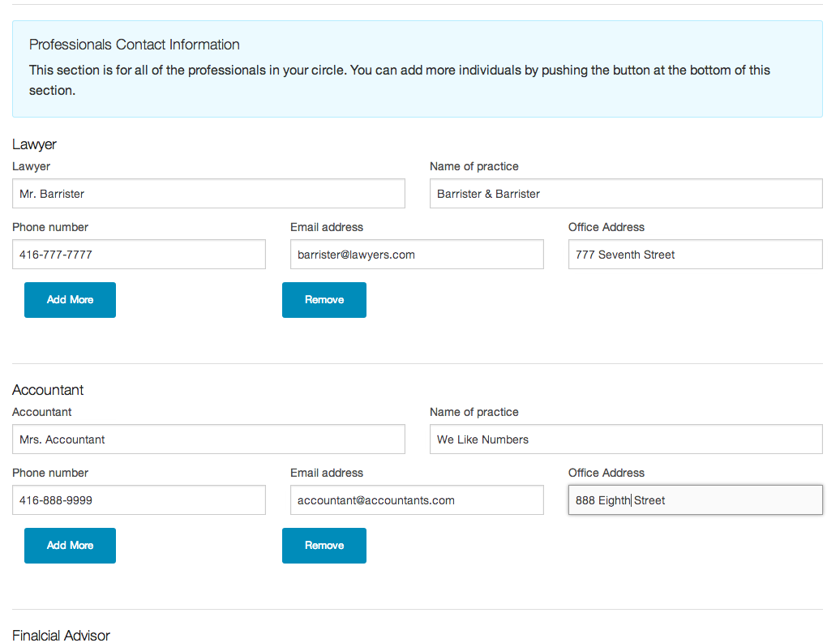Click the accountant@accountants.com email field

click(x=416, y=499)
